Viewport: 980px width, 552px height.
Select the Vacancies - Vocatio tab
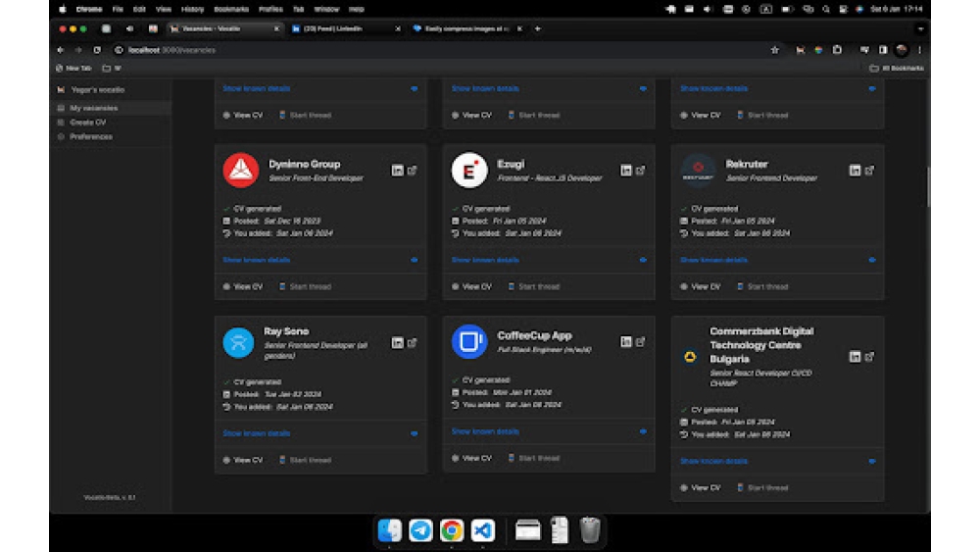click(225, 28)
